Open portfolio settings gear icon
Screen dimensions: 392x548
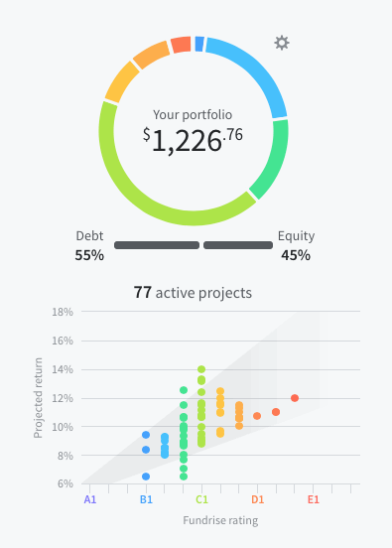click(282, 43)
